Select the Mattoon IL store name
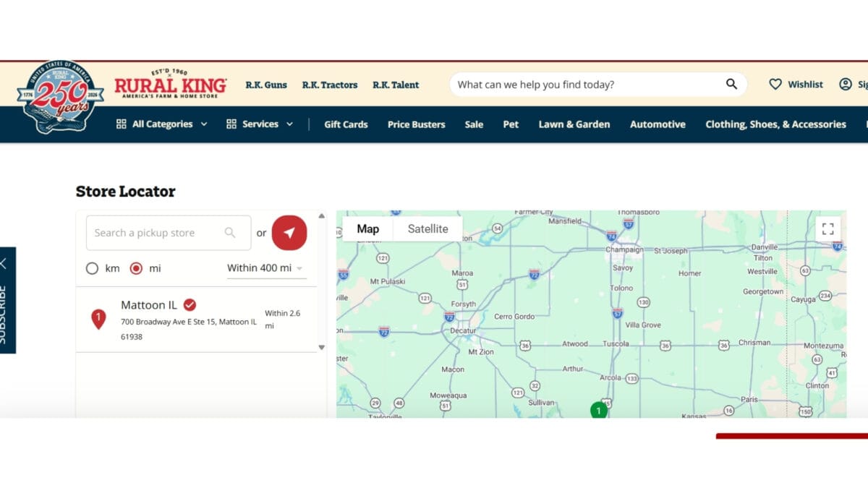The width and height of the screenshot is (868, 488). [x=148, y=305]
